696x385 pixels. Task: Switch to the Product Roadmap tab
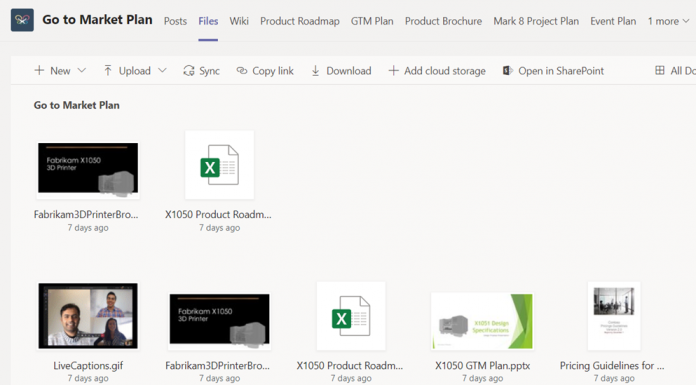(300, 21)
